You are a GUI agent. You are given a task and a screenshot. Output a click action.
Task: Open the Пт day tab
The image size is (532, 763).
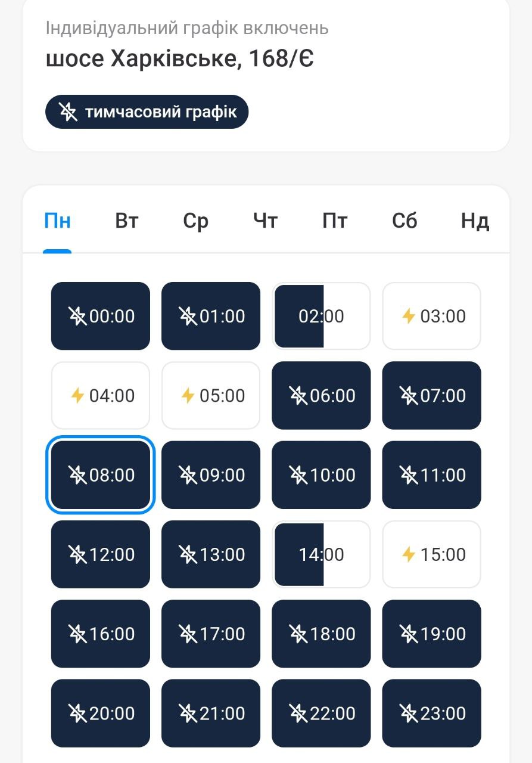[335, 221]
